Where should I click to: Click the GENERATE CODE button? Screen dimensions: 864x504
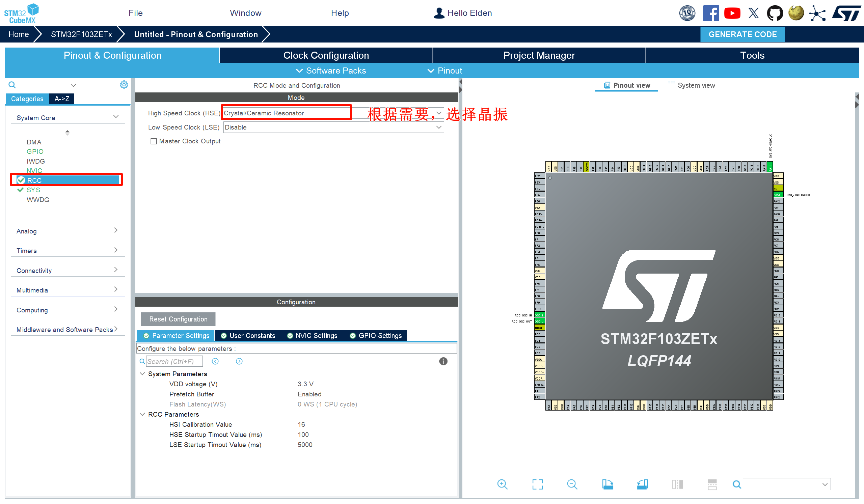click(x=742, y=34)
